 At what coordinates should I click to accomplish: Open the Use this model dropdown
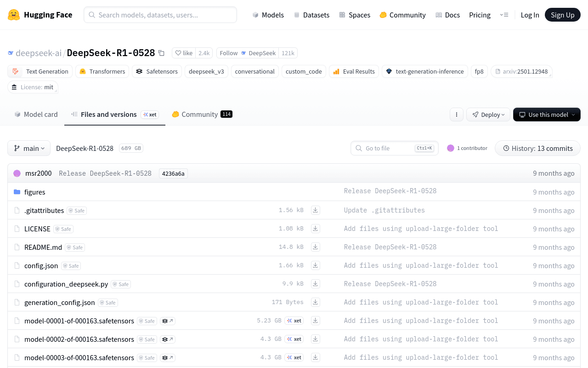[547, 115]
